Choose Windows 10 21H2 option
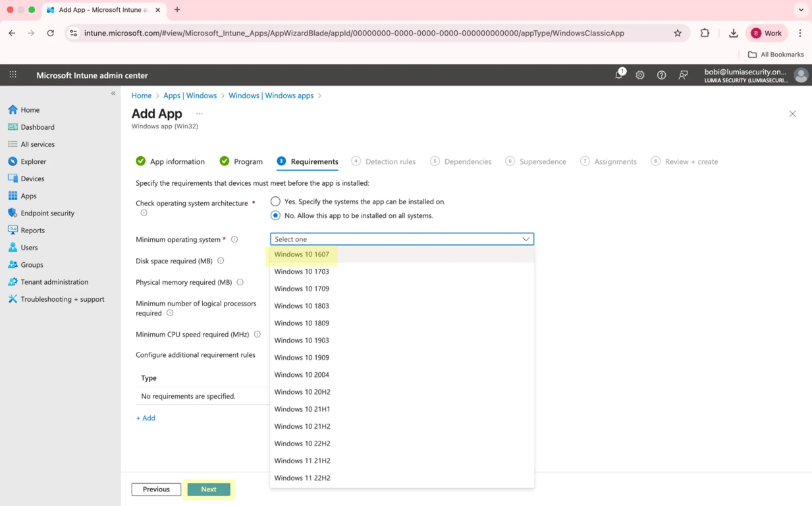812x506 pixels. 402,426
